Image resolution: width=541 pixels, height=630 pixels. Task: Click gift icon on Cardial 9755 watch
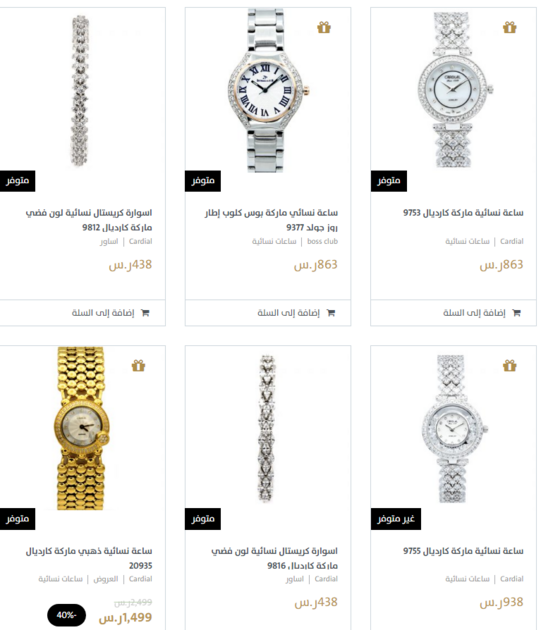pyautogui.click(x=509, y=365)
